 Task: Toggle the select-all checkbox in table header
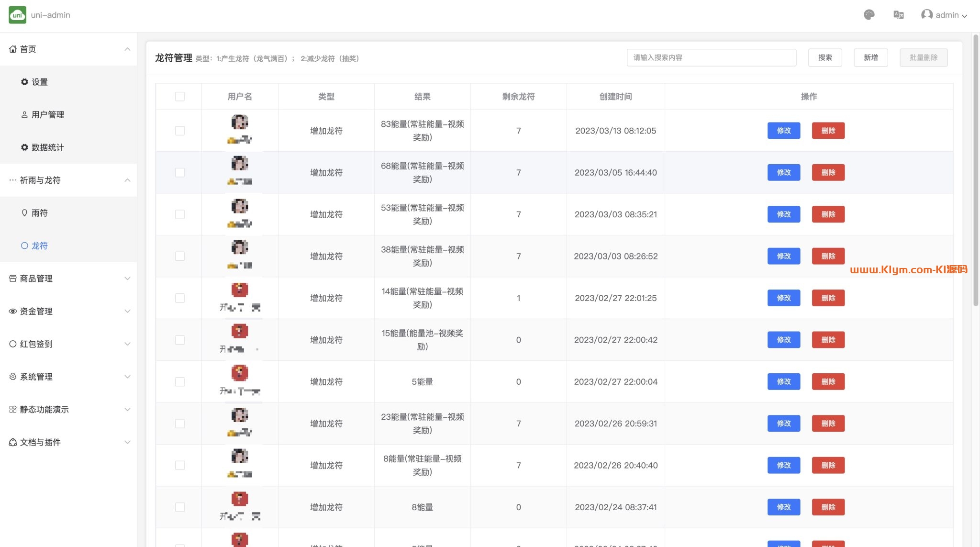point(180,97)
